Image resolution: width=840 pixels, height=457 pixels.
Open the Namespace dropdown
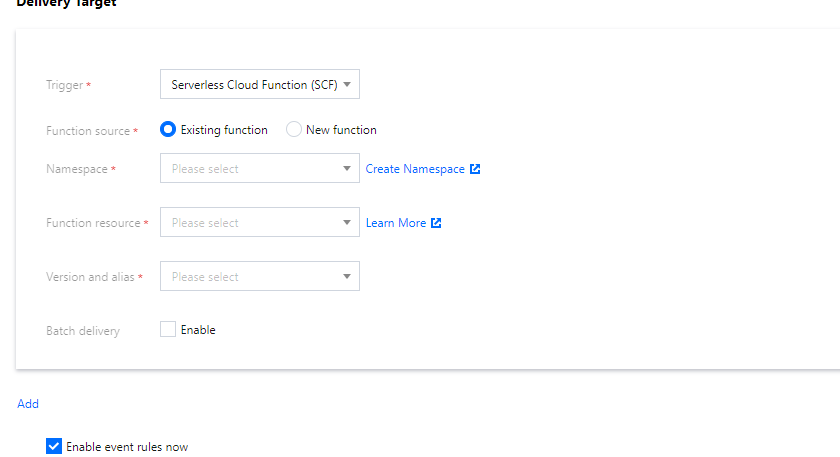(259, 169)
